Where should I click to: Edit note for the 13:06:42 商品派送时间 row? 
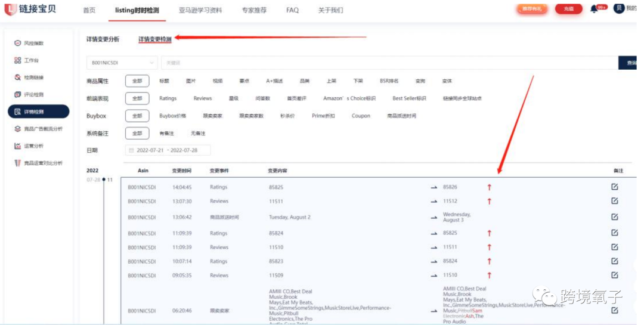coord(614,217)
